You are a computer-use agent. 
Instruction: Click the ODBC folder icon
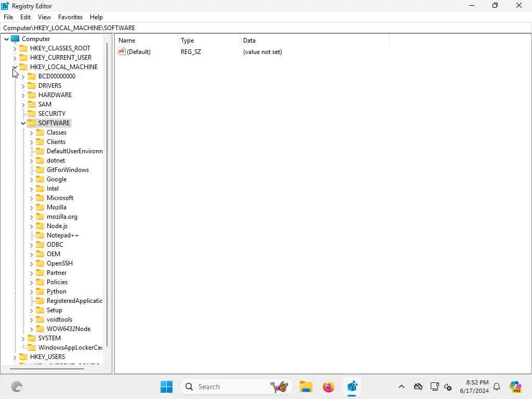coord(40,244)
